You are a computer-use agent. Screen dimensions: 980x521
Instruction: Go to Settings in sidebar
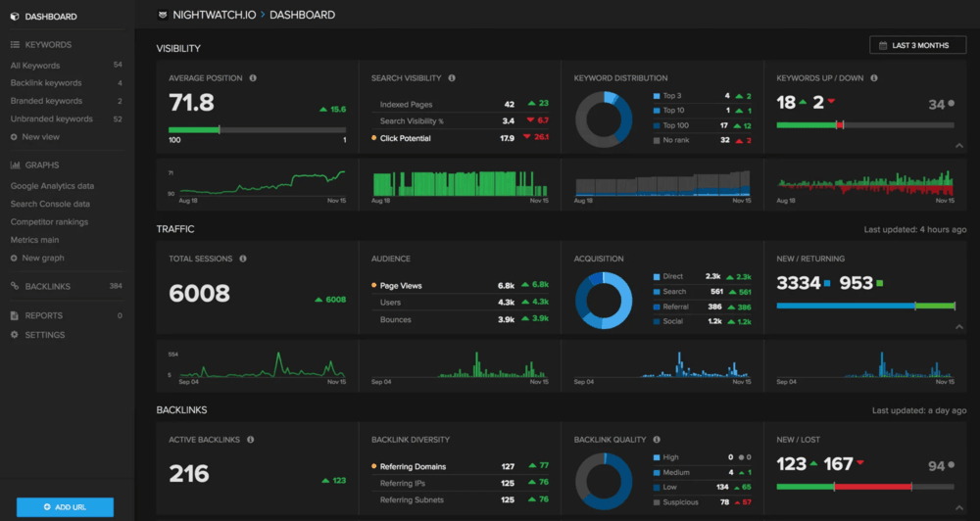click(45, 335)
